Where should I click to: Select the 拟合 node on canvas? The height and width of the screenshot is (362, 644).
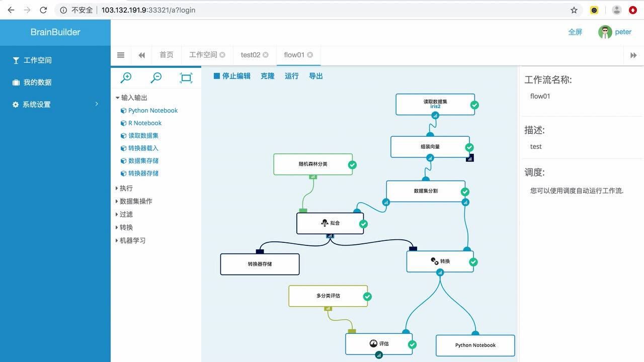pyautogui.click(x=330, y=223)
